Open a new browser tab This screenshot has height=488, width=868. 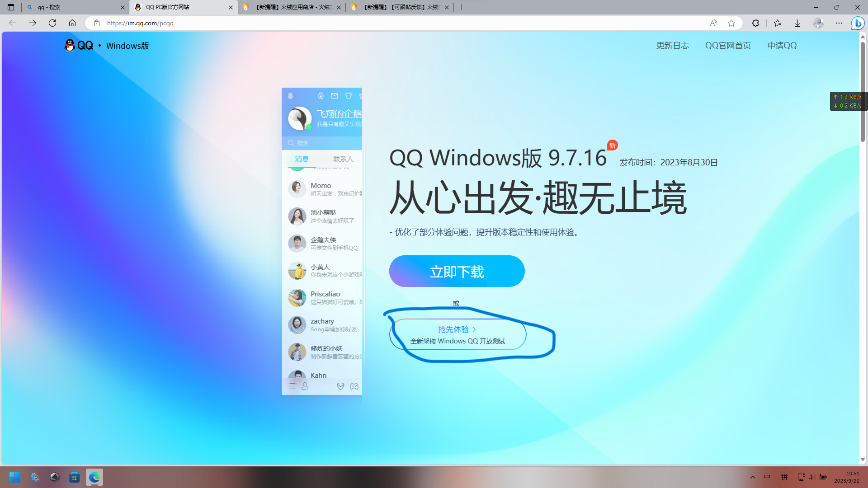462,7
